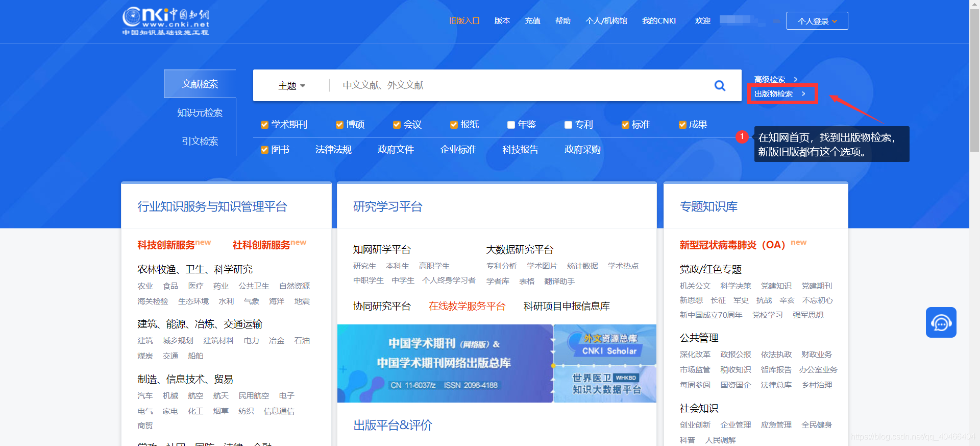980x446 pixels.
Task: Open the 政府采购 category
Action: pyautogui.click(x=582, y=150)
